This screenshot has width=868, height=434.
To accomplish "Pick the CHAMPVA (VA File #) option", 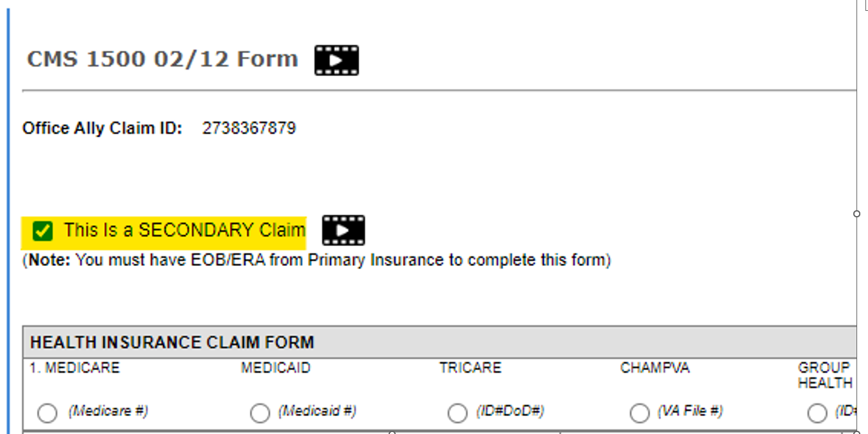I will (x=640, y=414).
